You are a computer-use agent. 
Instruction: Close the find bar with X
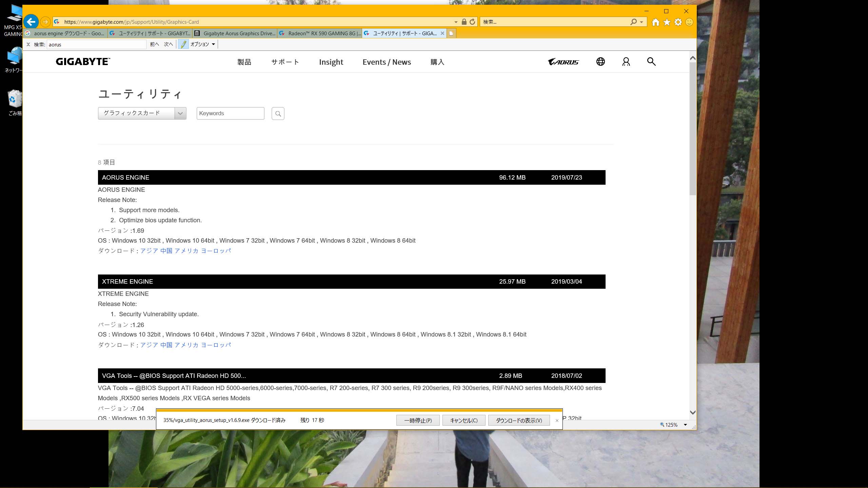pos(28,44)
